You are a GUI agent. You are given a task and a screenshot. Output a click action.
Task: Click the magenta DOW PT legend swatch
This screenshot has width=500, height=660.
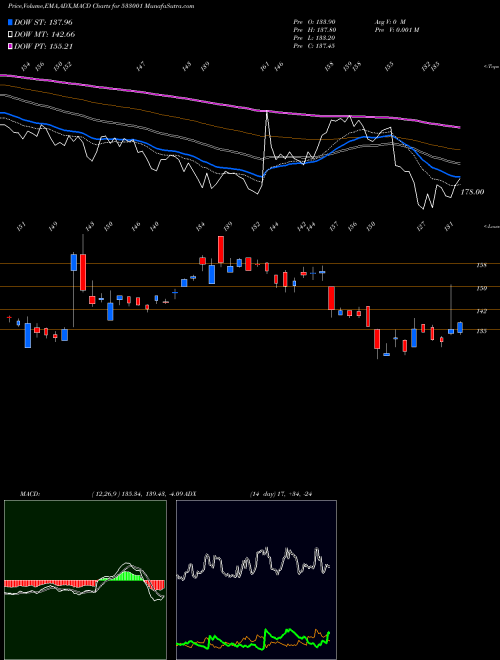tap(11, 46)
